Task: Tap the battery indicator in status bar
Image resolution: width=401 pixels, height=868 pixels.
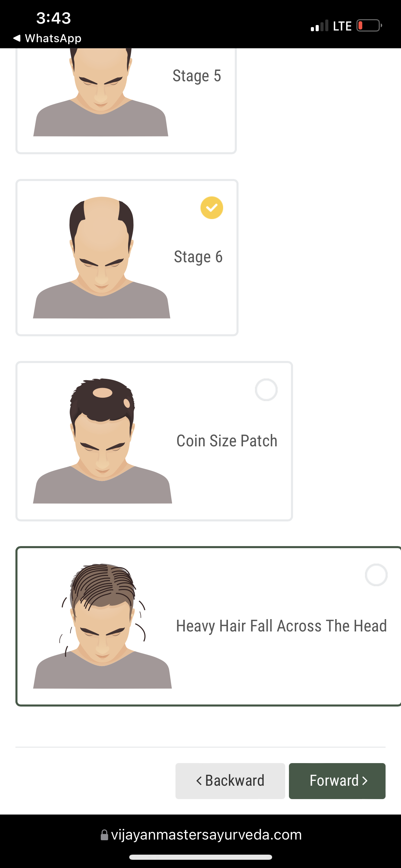Action: 369,26
